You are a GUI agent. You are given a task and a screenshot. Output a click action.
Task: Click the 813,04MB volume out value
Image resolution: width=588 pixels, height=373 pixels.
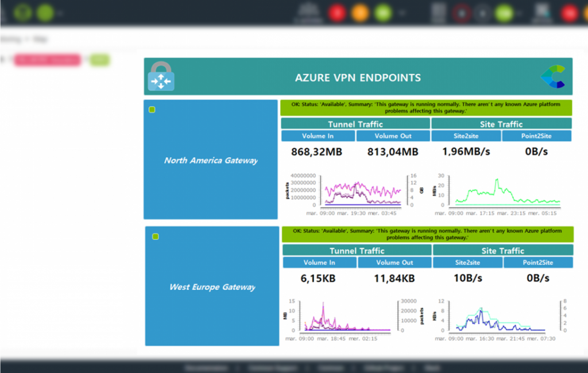tap(393, 152)
